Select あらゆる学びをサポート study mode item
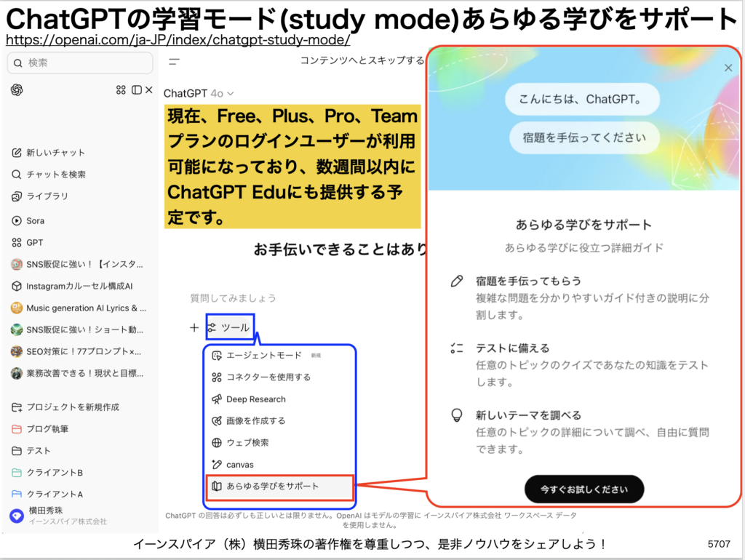 [279, 487]
